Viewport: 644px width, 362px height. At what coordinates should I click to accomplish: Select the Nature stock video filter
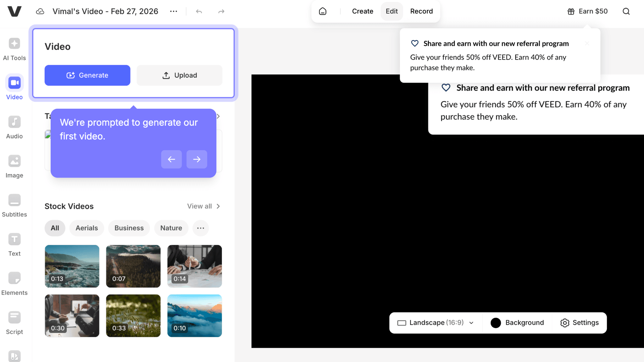click(171, 228)
